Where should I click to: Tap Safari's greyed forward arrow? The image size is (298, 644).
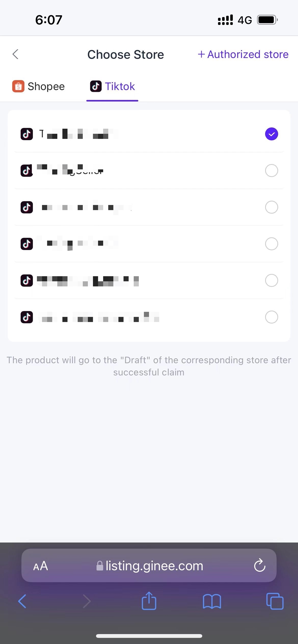87,601
